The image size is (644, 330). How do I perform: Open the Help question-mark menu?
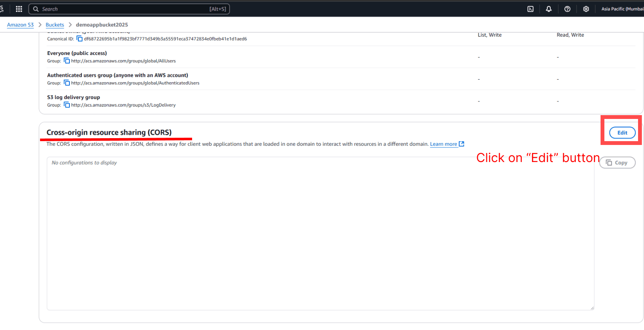coord(567,9)
